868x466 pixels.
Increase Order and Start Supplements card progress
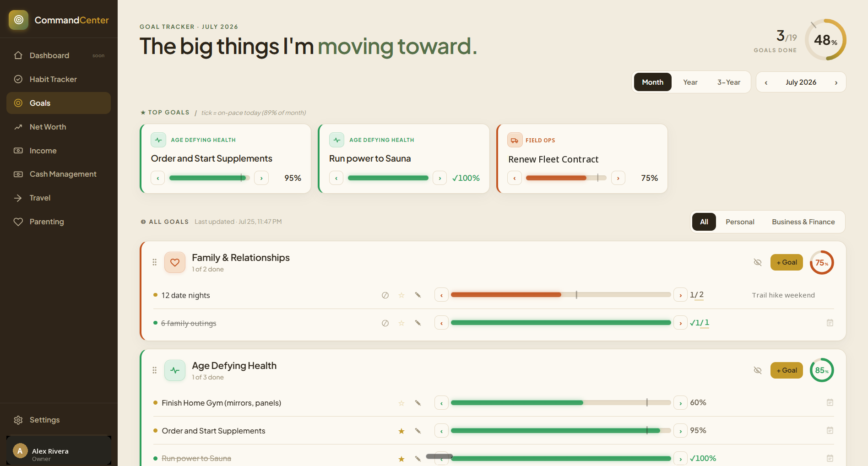pos(261,178)
